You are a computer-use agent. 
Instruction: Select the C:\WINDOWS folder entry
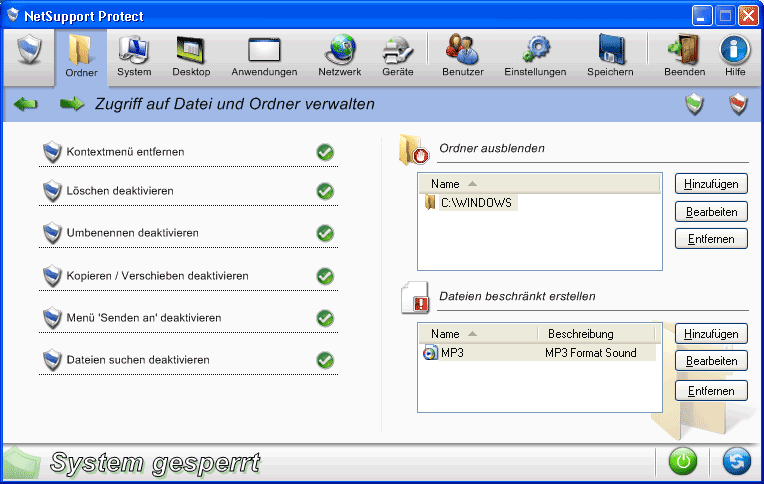coord(476,203)
